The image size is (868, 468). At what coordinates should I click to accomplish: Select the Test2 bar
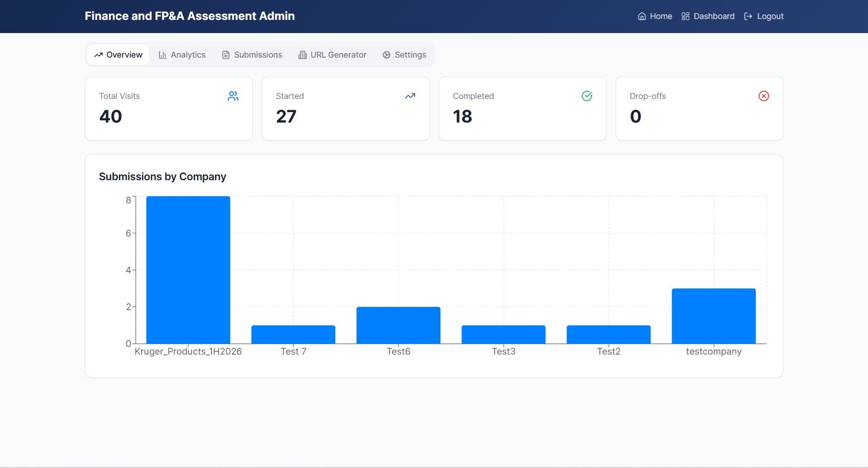tap(609, 334)
